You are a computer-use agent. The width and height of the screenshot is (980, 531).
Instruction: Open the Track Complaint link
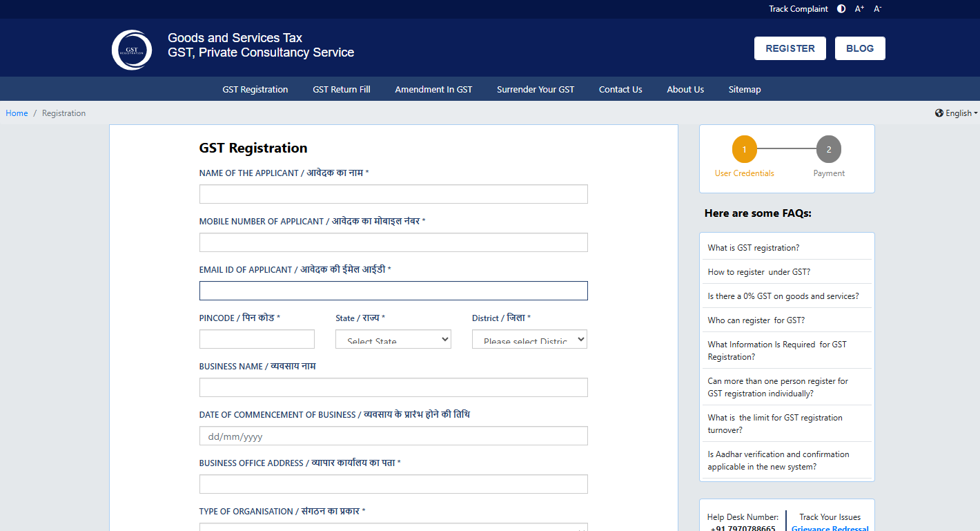coord(798,9)
